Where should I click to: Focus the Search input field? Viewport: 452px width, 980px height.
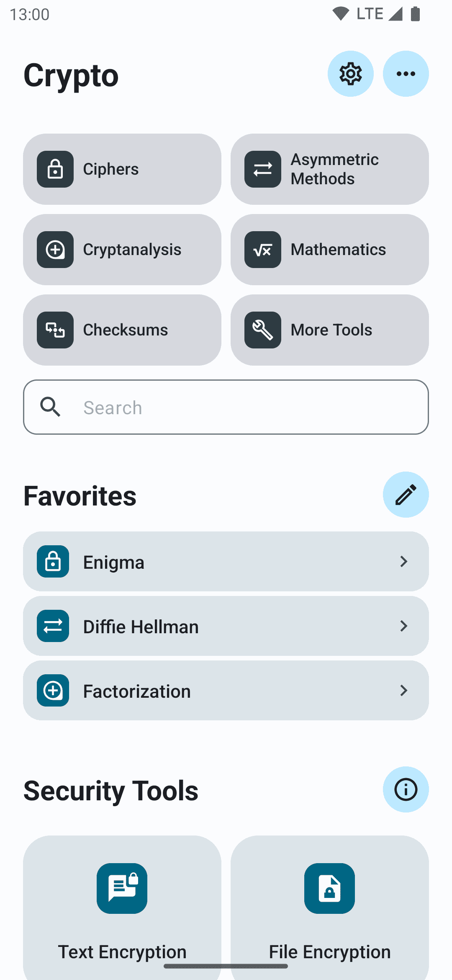tap(243, 407)
